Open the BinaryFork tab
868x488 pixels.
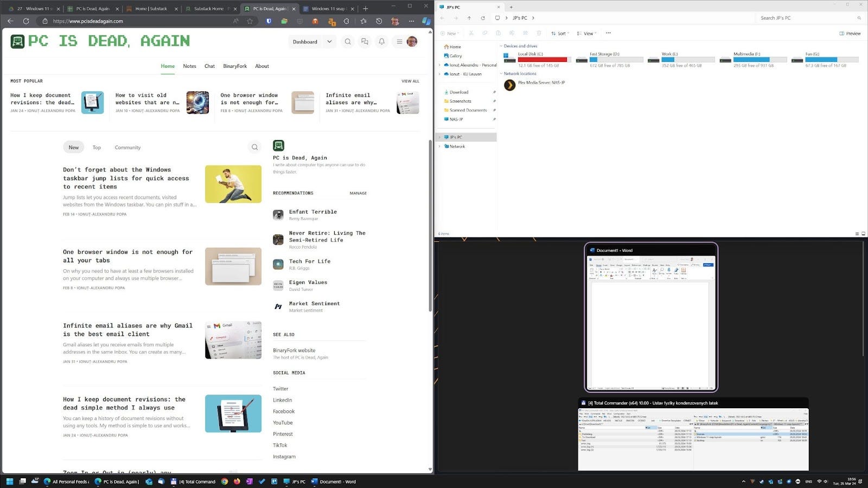[x=235, y=66]
